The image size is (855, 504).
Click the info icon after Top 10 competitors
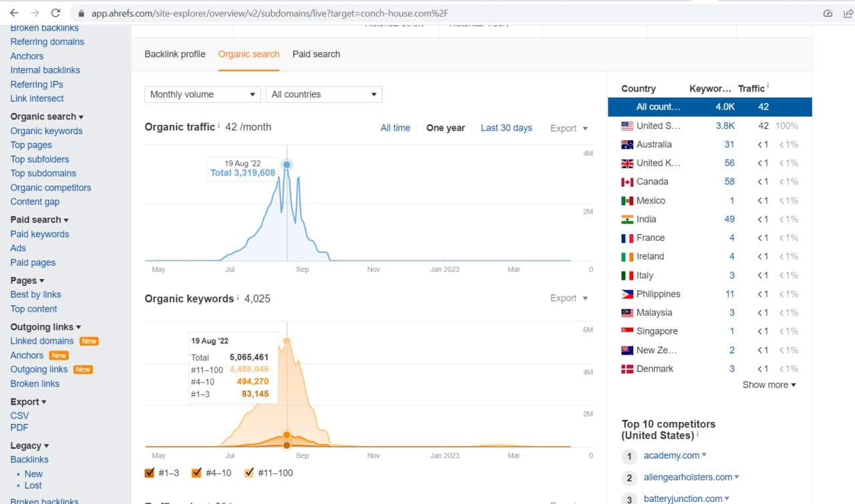pyautogui.click(x=698, y=434)
